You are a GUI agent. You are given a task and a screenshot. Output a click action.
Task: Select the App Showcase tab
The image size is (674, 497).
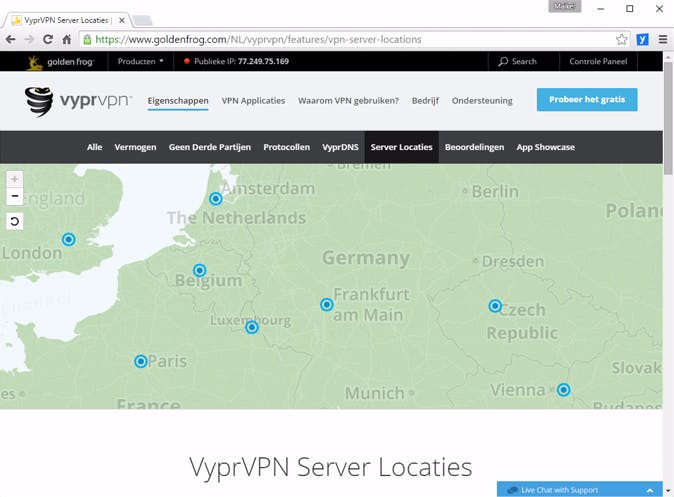[x=545, y=147]
